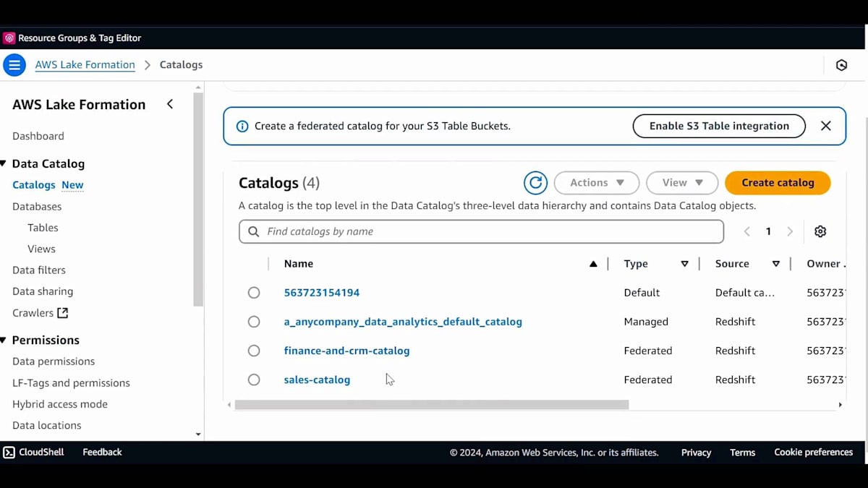This screenshot has height=488, width=868.
Task: Select finance-and-crm-catalog radio button
Action: (254, 351)
